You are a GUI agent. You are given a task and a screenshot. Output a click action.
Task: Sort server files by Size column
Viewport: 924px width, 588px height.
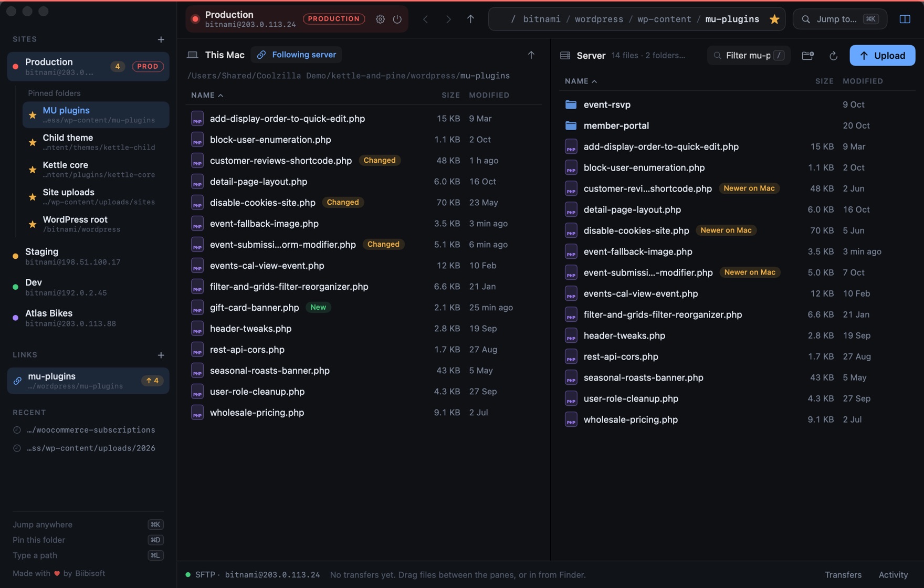[x=824, y=81]
